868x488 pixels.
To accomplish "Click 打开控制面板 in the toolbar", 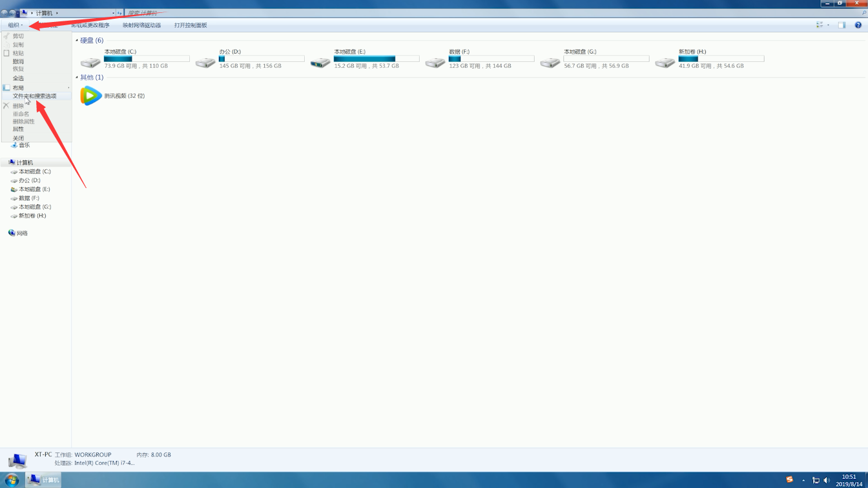I will click(x=191, y=25).
